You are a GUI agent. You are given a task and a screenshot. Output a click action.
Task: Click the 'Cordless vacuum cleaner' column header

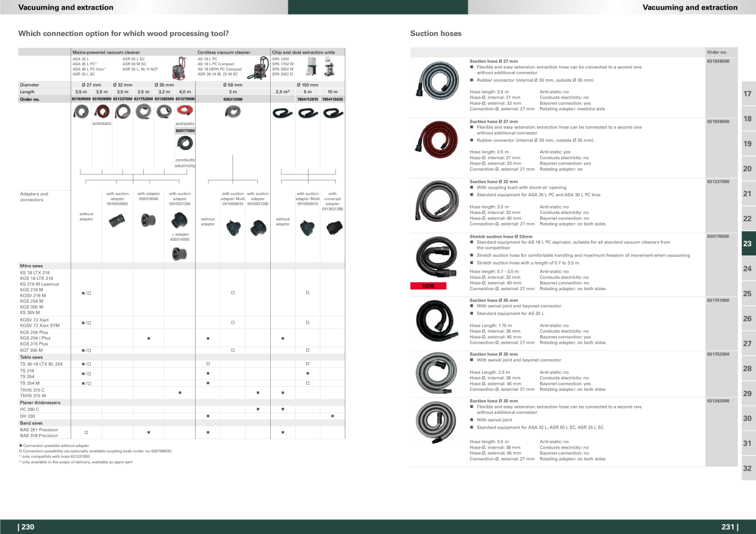[224, 52]
